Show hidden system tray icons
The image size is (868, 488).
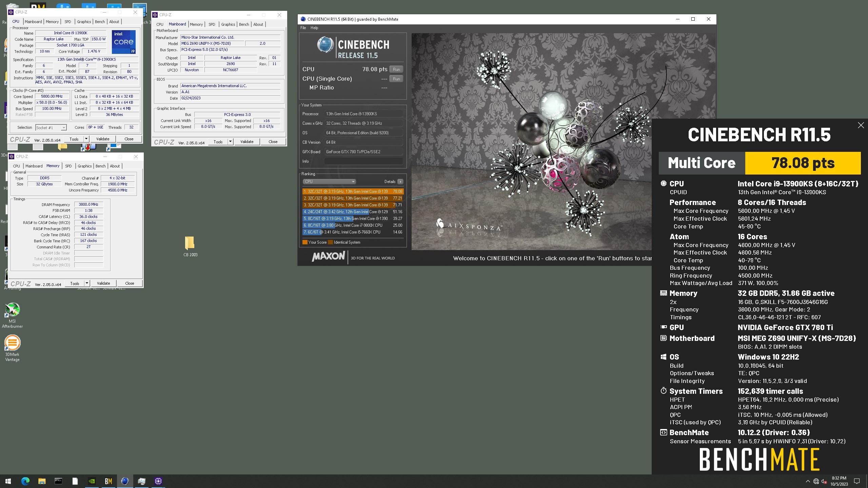[x=808, y=481]
